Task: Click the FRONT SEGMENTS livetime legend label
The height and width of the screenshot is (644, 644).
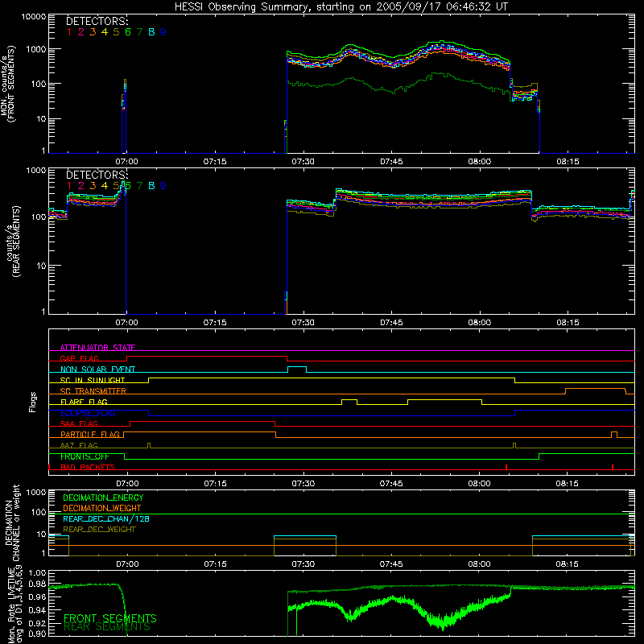Action: tap(110, 618)
